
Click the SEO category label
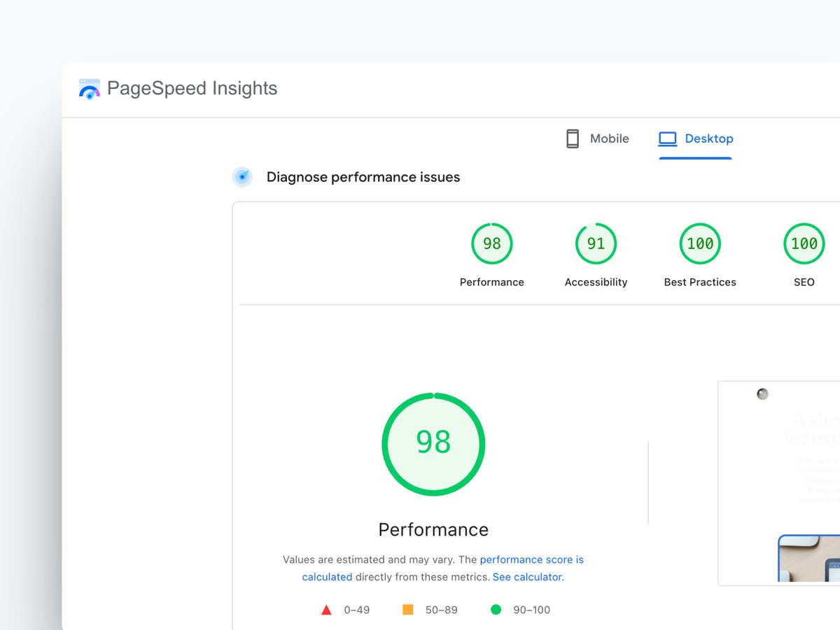(x=804, y=282)
